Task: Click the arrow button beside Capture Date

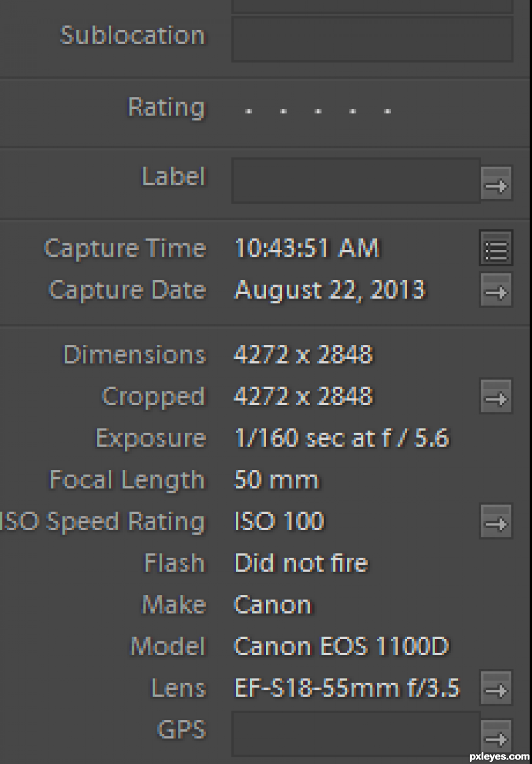Action: [496, 291]
